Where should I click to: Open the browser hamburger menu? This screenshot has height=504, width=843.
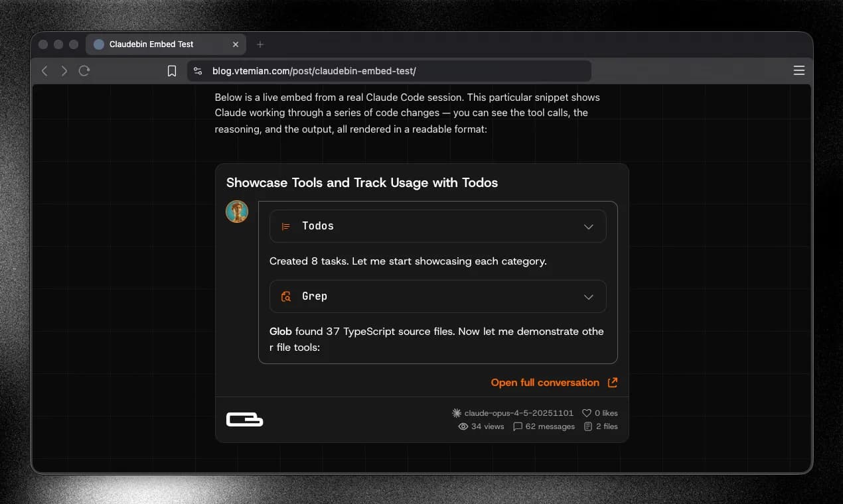pos(799,70)
